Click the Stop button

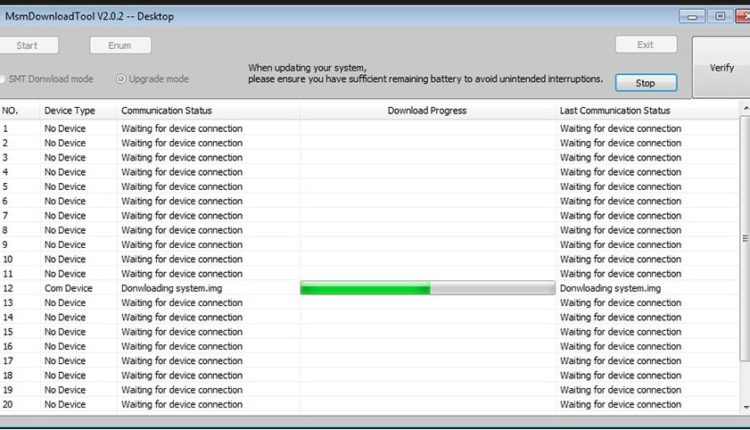[645, 83]
